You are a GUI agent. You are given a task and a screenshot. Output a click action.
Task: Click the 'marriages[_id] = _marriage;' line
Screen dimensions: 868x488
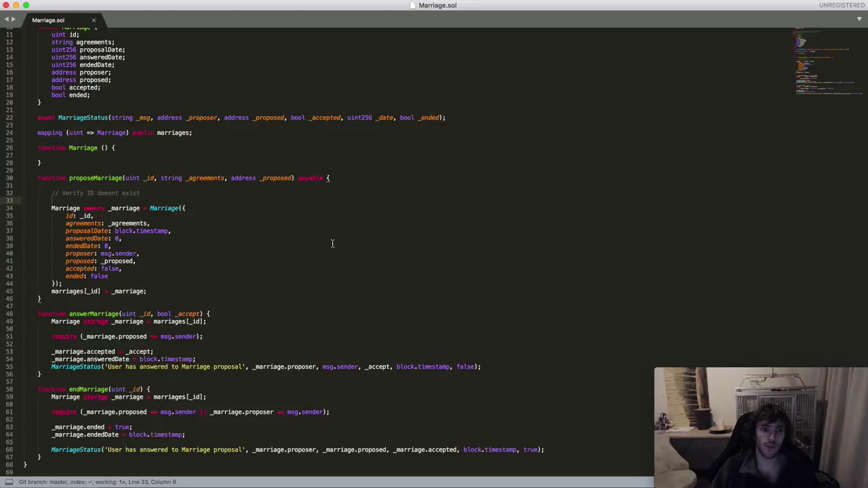pyautogui.click(x=98, y=291)
